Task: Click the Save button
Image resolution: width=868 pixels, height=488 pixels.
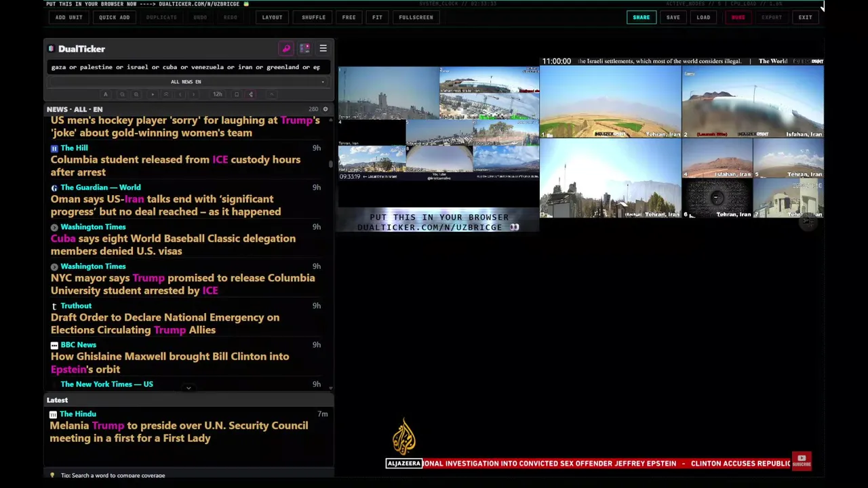Action: click(x=673, y=18)
